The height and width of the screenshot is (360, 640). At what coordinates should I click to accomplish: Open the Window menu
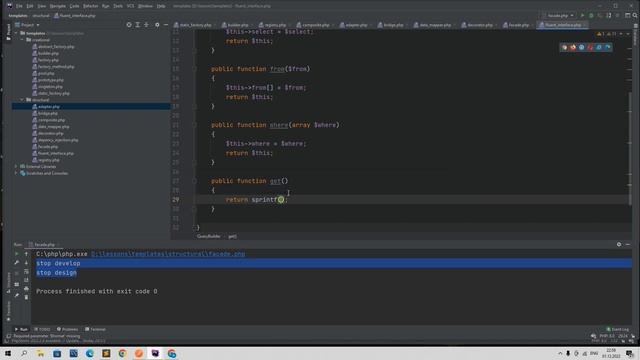(145, 6)
